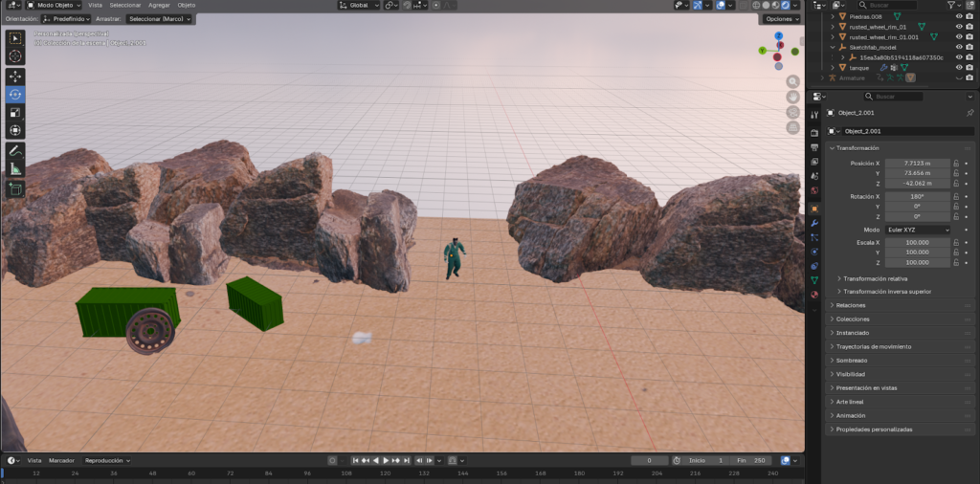Screen dimensions: 980x484
Task: Hide Piedras.008 in viewport
Action: pyautogui.click(x=959, y=17)
